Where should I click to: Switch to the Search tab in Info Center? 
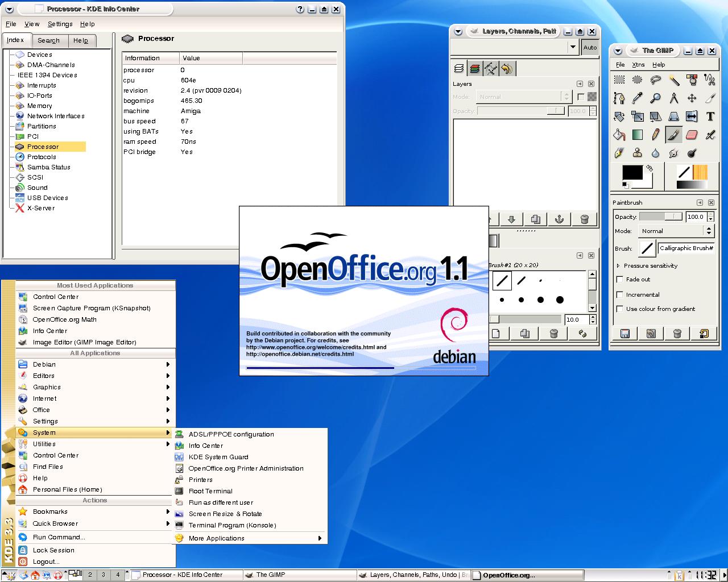coord(48,40)
